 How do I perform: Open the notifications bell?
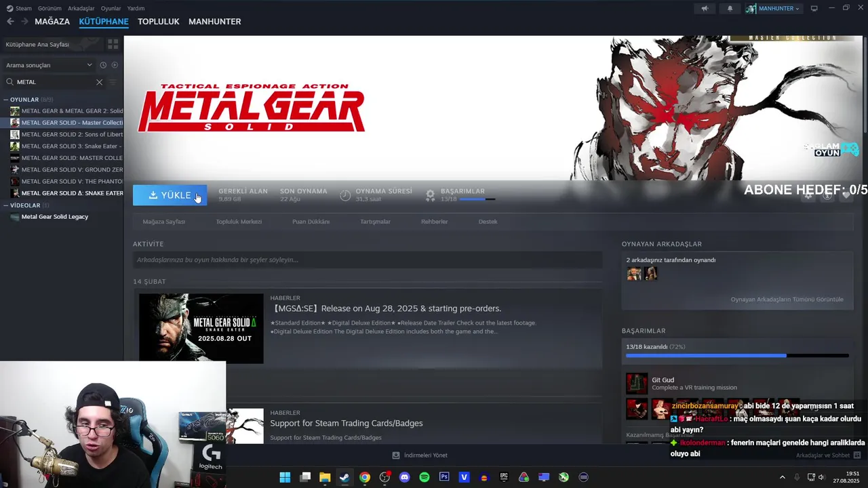point(730,8)
